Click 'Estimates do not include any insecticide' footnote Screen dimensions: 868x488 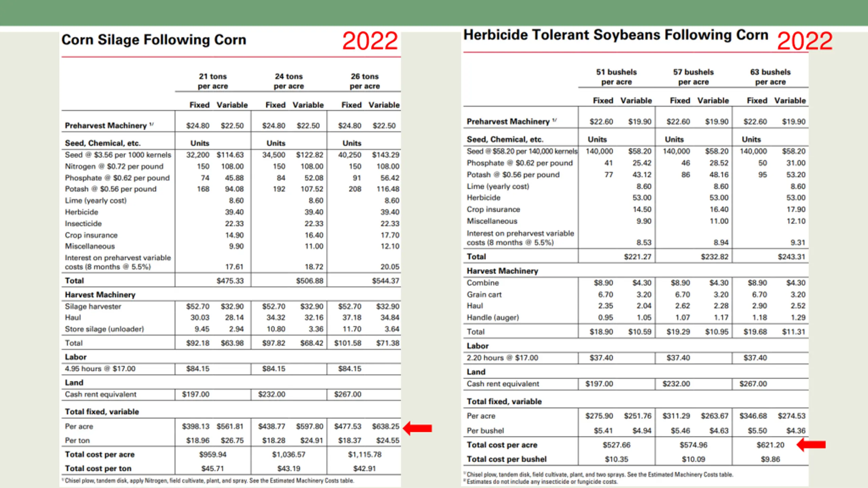pyautogui.click(x=540, y=482)
